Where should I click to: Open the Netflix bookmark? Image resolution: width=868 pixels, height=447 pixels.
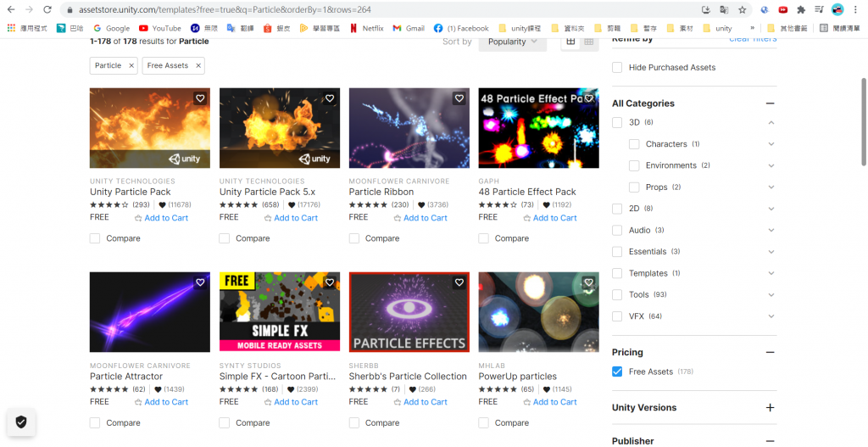point(366,28)
